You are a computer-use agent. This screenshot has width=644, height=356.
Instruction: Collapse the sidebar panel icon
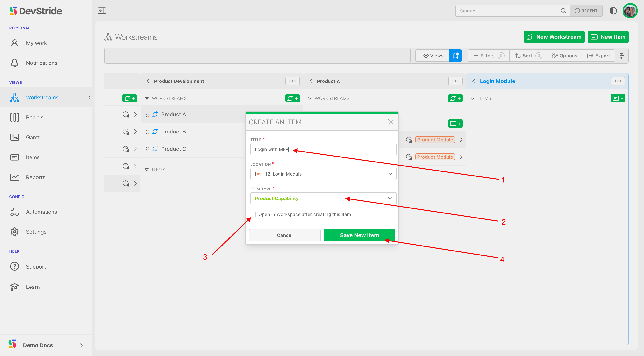(102, 11)
